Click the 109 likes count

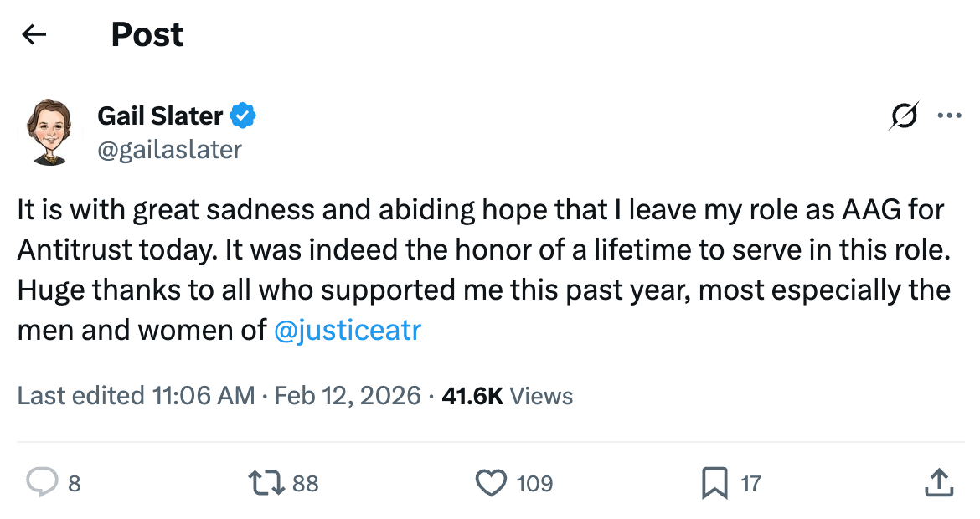click(x=534, y=484)
